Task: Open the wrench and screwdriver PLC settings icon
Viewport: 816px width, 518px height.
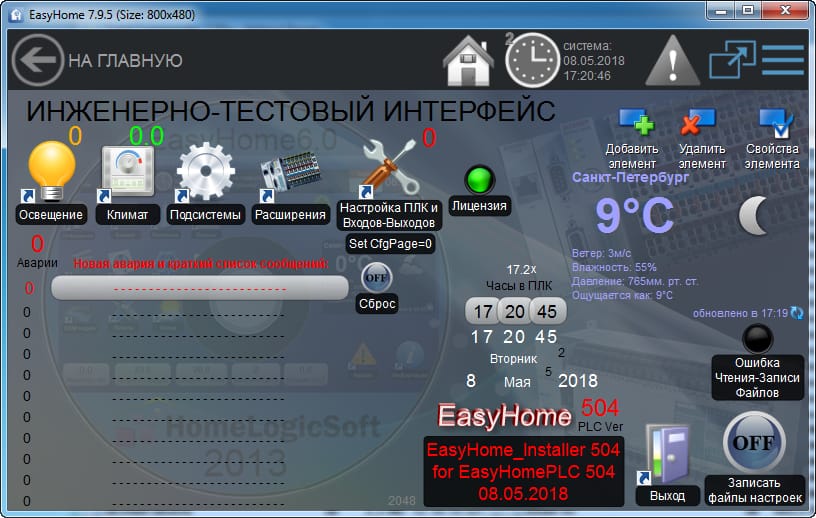Action: coord(391,167)
